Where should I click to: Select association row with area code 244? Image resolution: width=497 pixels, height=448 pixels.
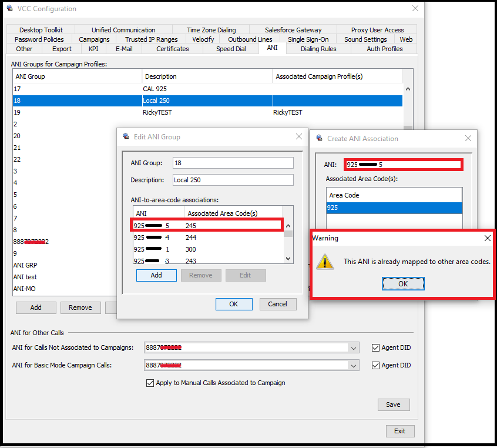point(208,238)
